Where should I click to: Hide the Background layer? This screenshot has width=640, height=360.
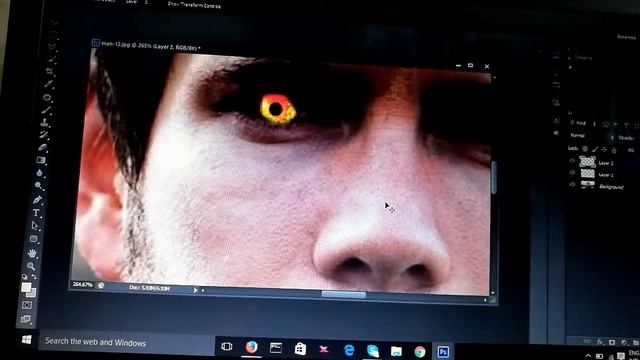tap(572, 184)
